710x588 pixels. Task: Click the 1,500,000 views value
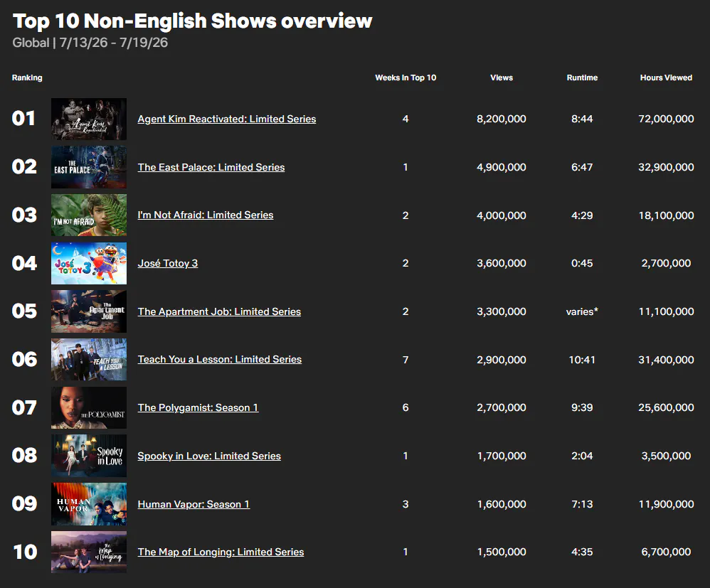[502, 552]
